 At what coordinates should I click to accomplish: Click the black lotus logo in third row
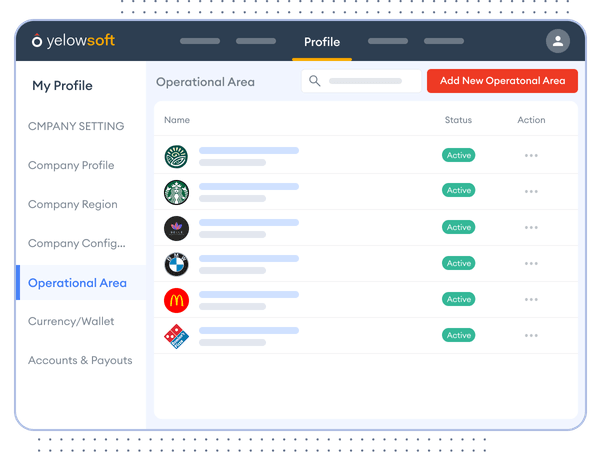176,228
